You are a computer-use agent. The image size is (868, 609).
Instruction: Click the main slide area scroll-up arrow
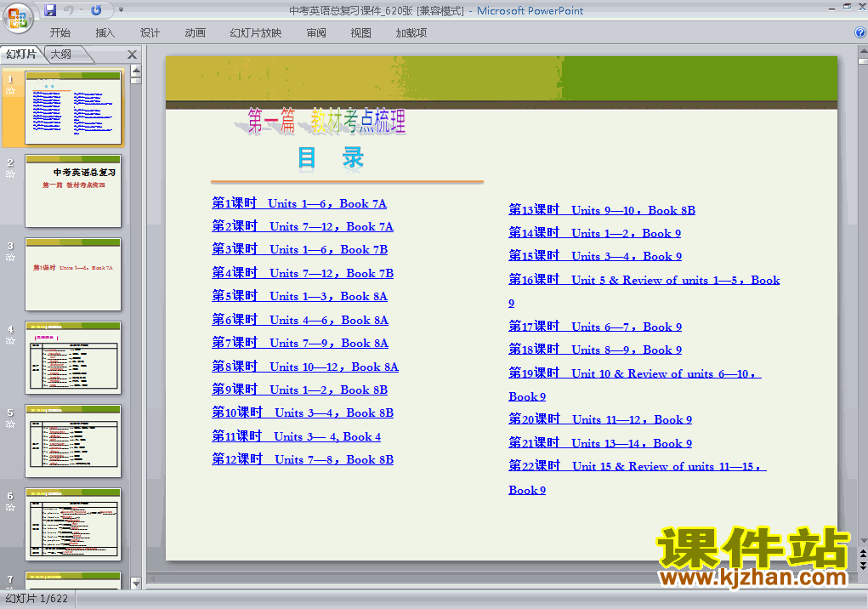pyautogui.click(x=863, y=52)
